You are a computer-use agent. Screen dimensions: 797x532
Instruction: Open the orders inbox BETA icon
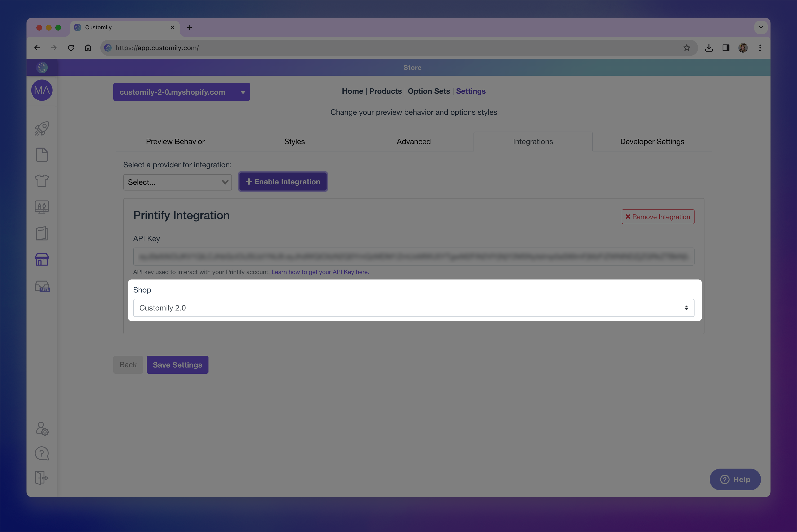coord(41,286)
